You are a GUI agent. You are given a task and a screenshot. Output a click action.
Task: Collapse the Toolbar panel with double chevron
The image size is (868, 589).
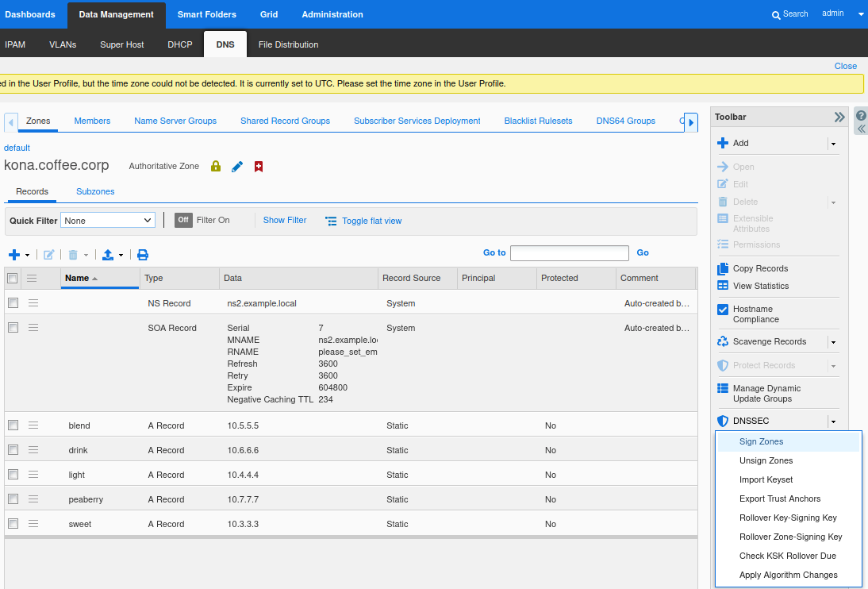[x=839, y=117]
